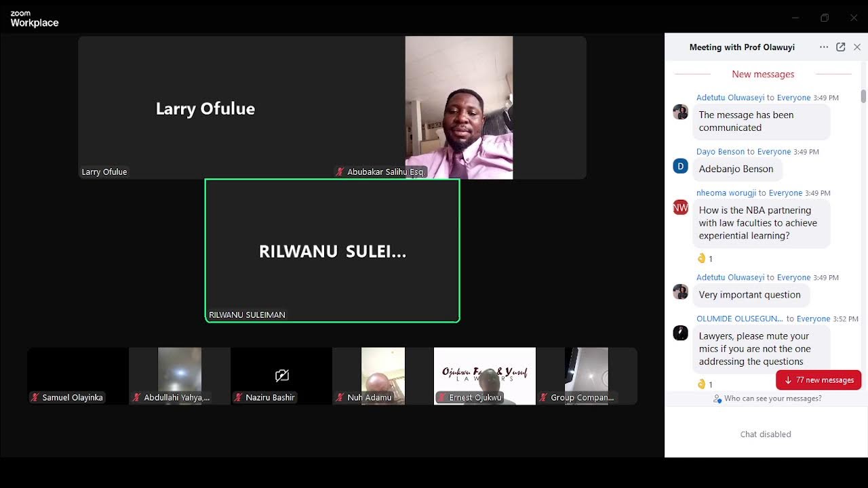
Task: Click thumbs reaction under NBA partnering question
Action: [705, 258]
